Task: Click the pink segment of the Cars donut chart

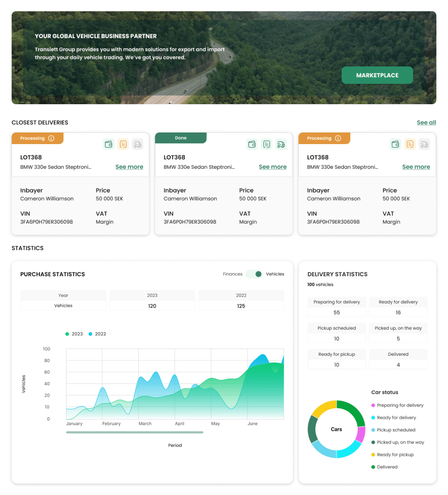Action: 361,434
